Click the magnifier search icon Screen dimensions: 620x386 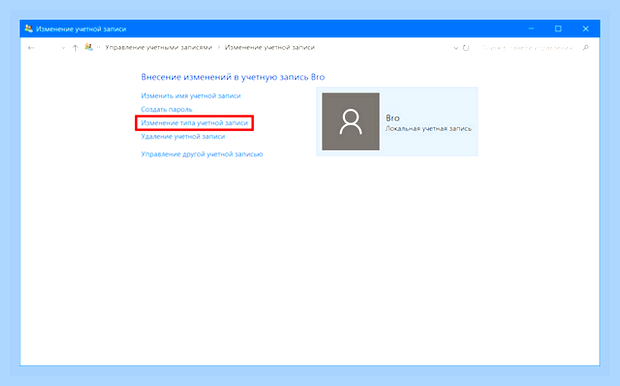click(586, 48)
